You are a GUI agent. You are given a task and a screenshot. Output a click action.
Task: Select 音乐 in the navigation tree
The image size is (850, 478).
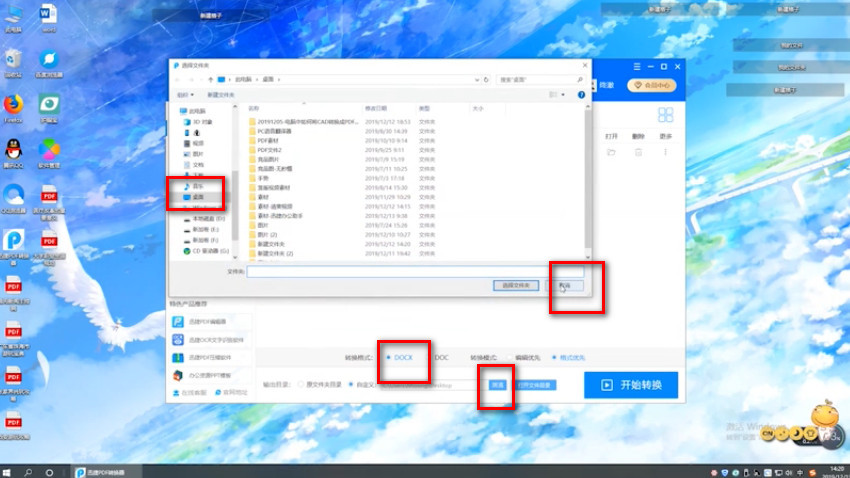(194, 186)
